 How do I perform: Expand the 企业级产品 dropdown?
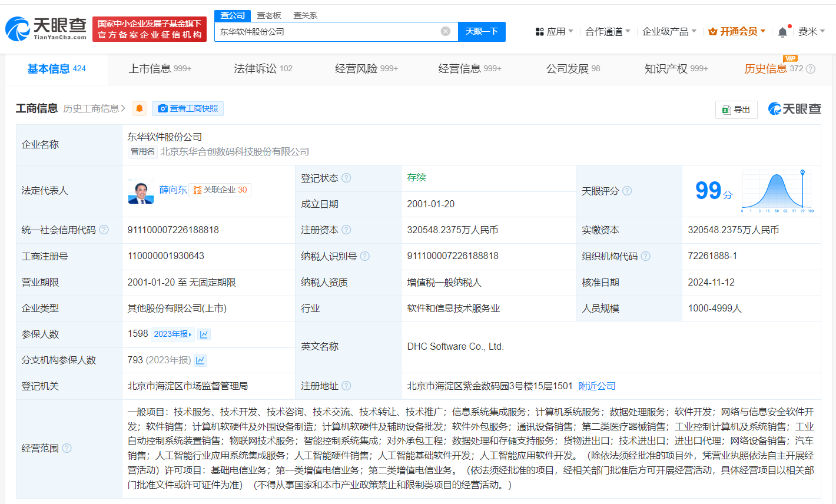(669, 31)
